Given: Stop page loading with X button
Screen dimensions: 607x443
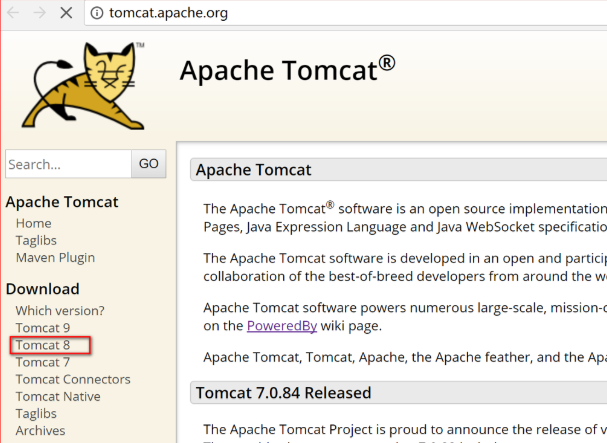Looking at the screenshot, I should coord(66,13).
